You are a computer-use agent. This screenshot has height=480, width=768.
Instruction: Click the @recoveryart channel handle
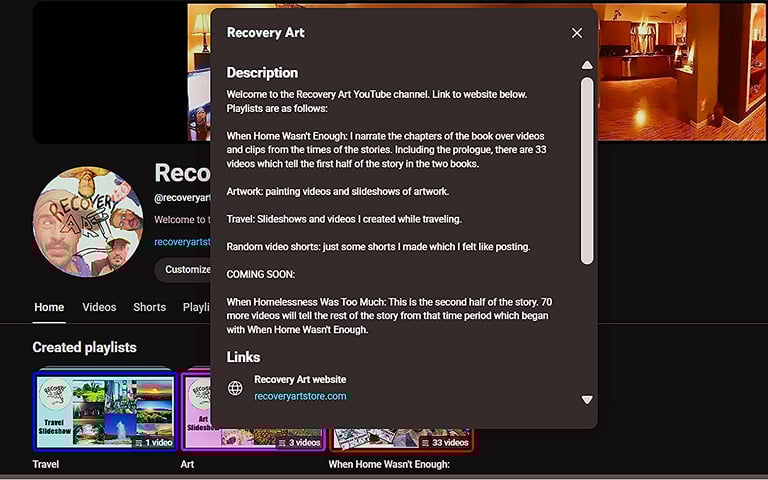coord(182,198)
